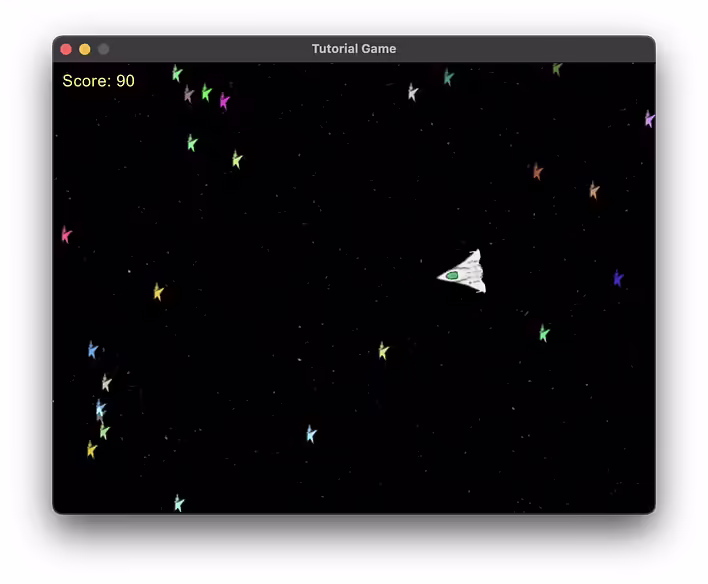Click the disabled gray zoom button
This screenshot has height=584, width=708.
tap(104, 49)
